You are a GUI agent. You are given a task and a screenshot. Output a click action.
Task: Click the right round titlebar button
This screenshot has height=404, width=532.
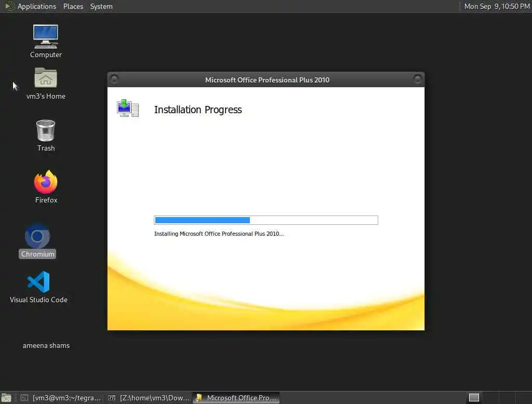tap(417, 79)
